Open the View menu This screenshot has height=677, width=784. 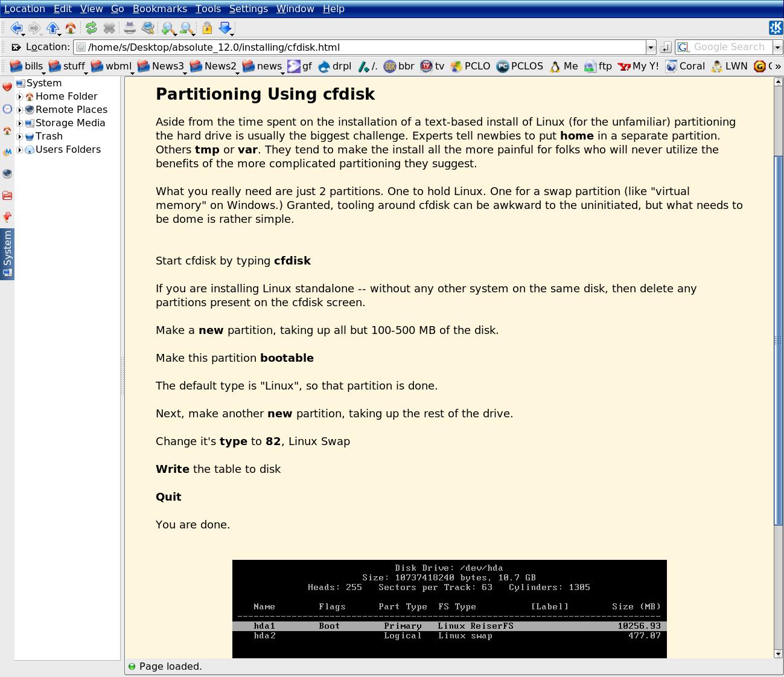click(92, 9)
